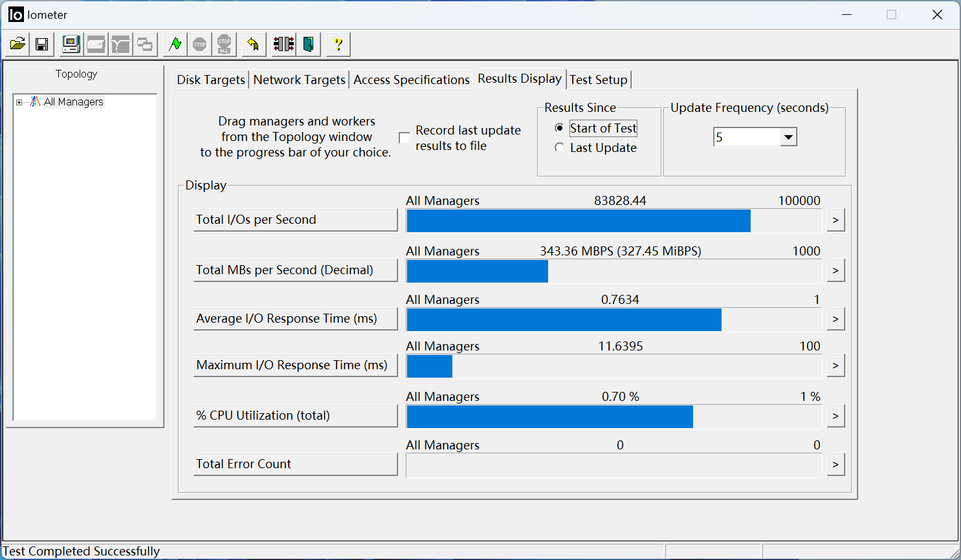Go to the Test Setup tab

(x=599, y=80)
